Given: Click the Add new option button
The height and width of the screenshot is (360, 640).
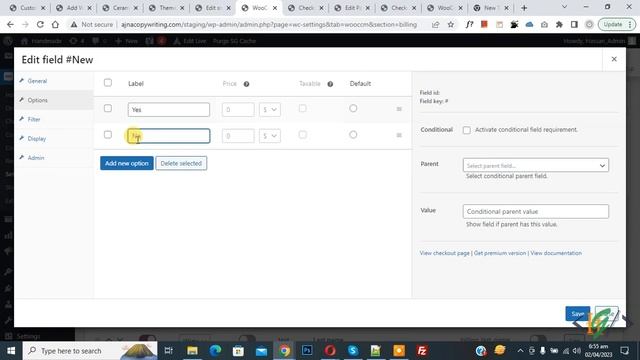Looking at the screenshot, I should 127,163.
